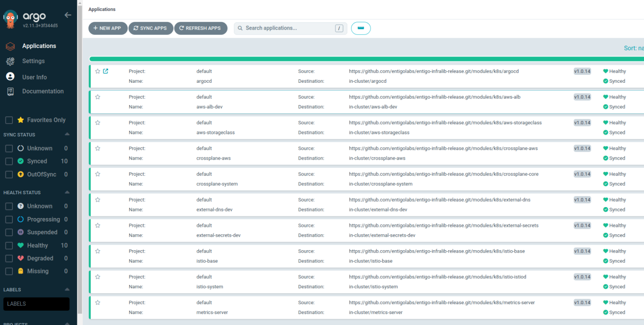Click the Applications layers icon in sidebar
This screenshot has width=644, height=325.
(x=10, y=46)
